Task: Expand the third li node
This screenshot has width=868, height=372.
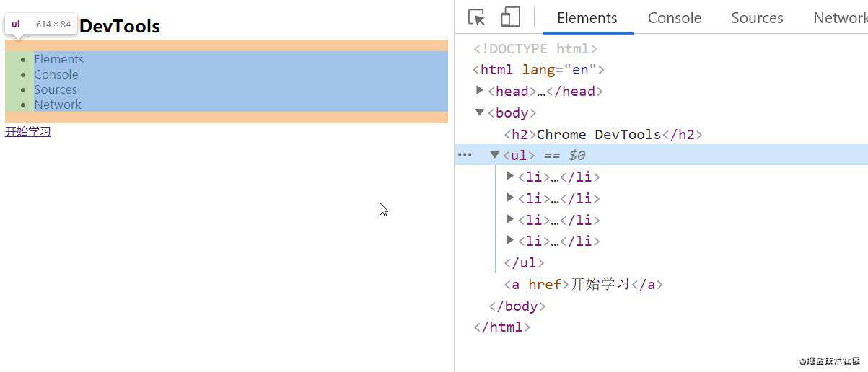Action: click(510, 219)
